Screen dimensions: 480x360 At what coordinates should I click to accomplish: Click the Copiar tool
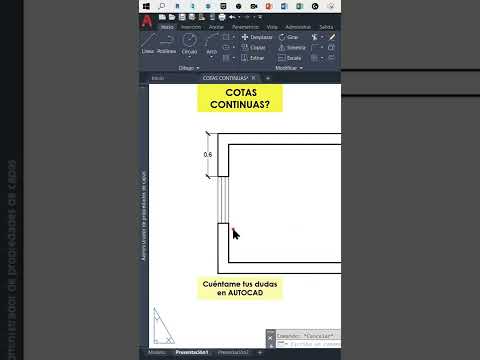tap(254, 48)
